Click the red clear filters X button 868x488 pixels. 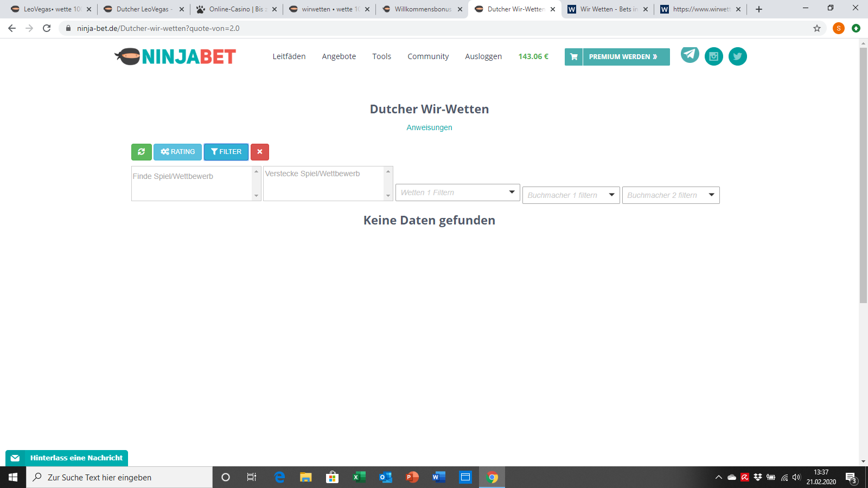point(260,152)
